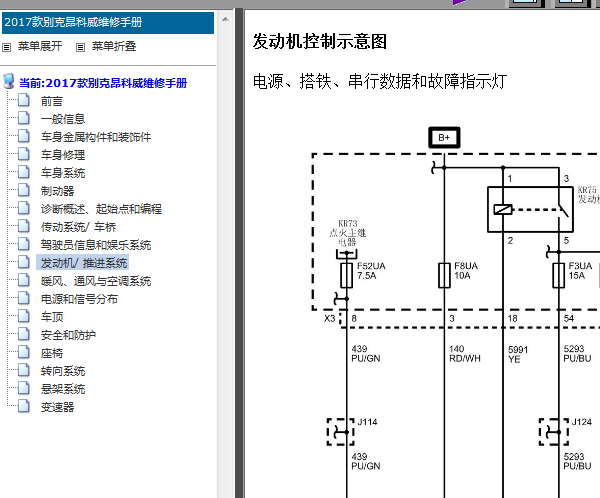Open 暖风、通风与空调系统
Image resolution: width=600 pixels, height=498 pixels.
tap(96, 281)
